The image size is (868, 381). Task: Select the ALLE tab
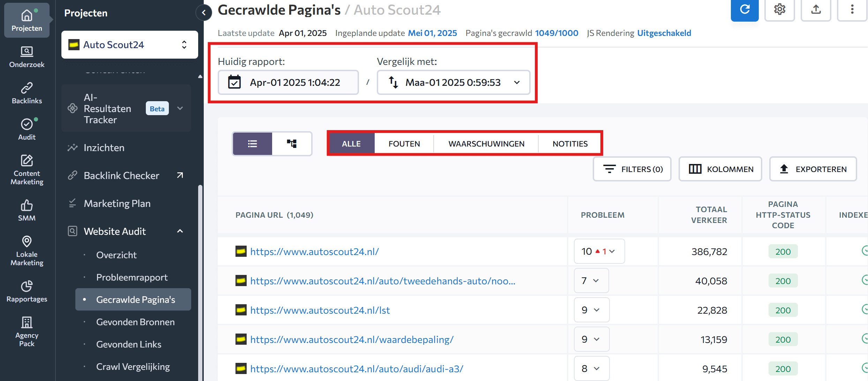(351, 143)
